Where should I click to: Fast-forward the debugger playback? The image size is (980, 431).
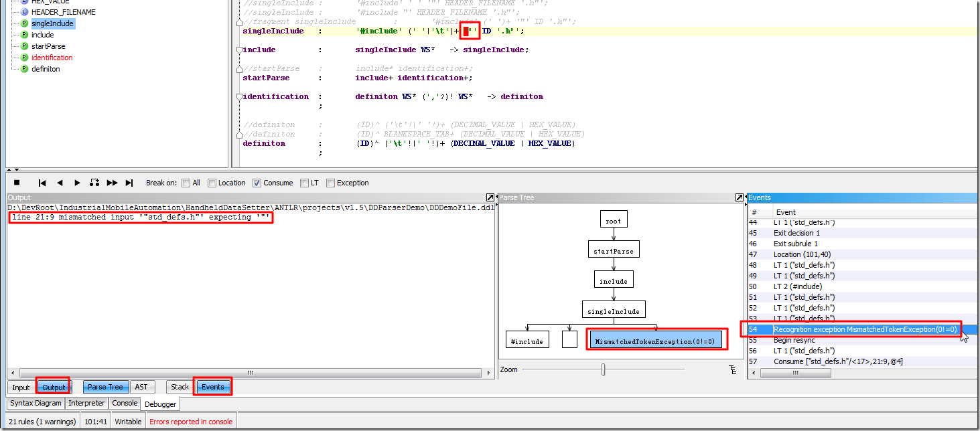pos(113,183)
